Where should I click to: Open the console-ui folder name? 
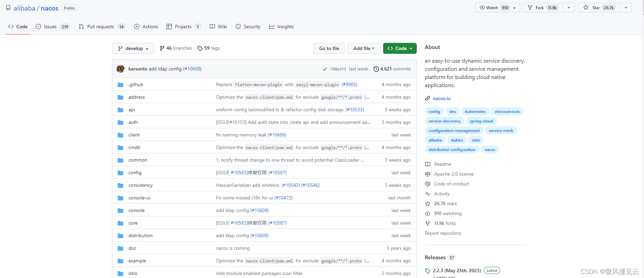pyautogui.click(x=139, y=198)
